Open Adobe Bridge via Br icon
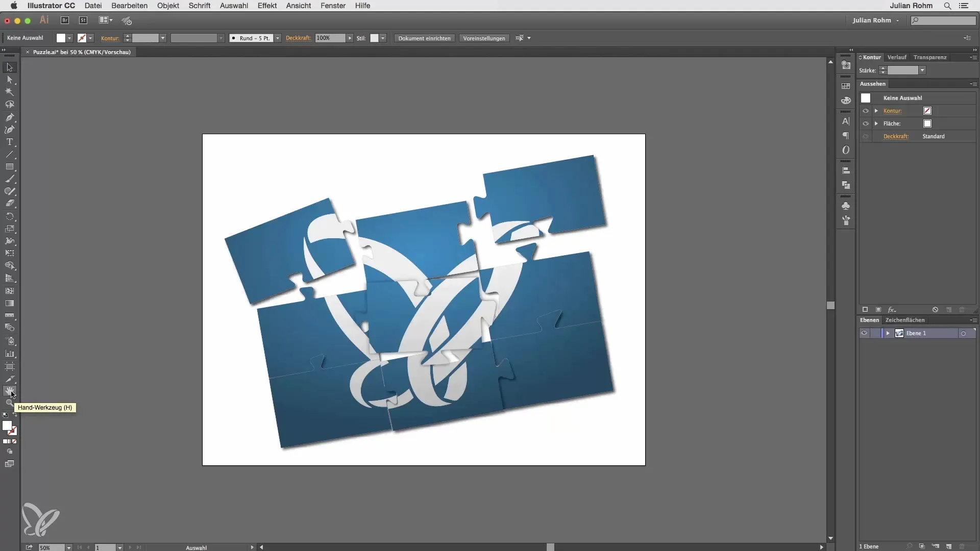This screenshot has width=980, height=551. click(65, 20)
